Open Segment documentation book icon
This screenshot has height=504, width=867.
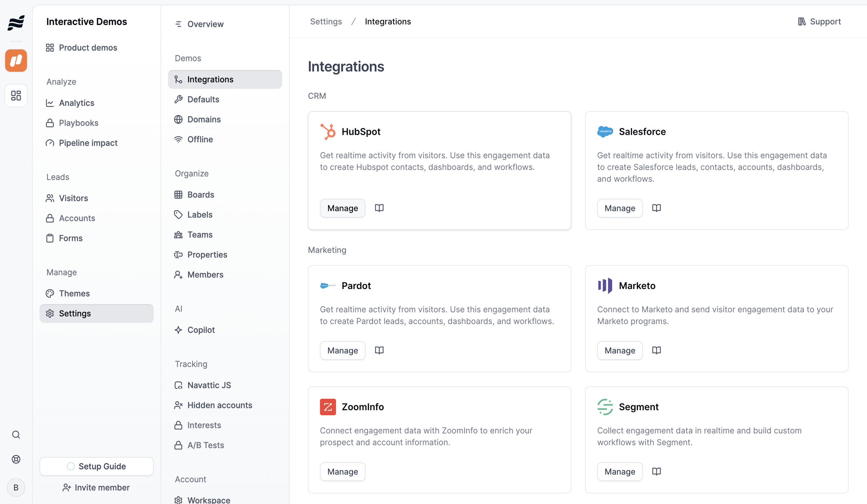656,471
